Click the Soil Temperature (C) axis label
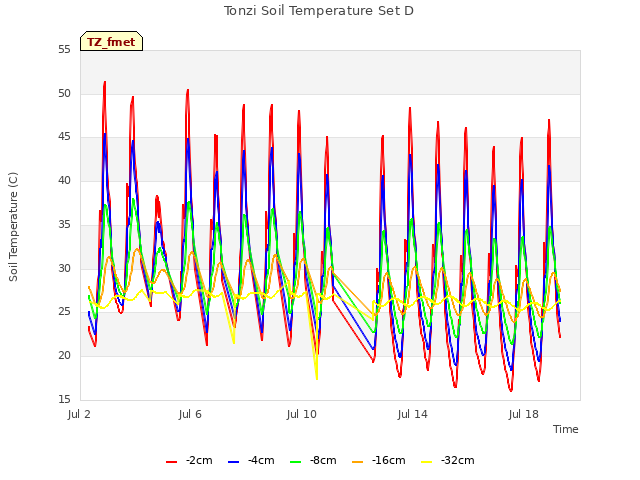This screenshot has height=480, width=640. point(13,227)
